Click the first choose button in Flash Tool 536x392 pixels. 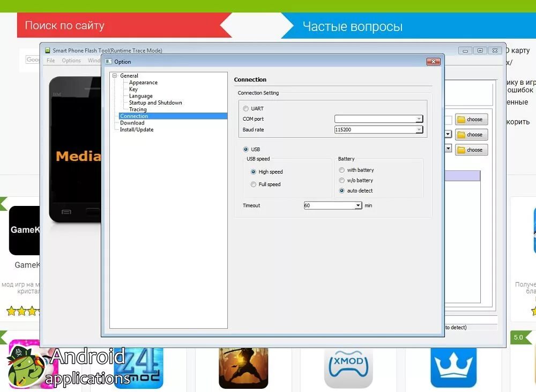471,120
